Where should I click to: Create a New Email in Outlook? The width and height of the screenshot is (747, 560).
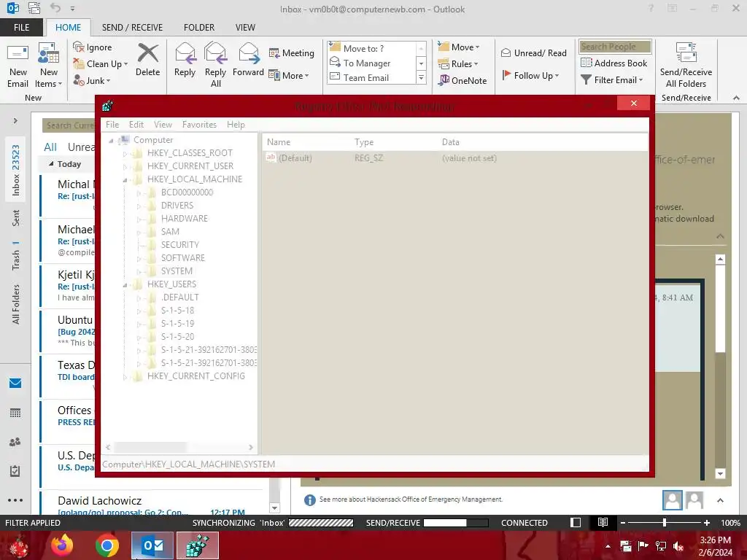(18, 65)
